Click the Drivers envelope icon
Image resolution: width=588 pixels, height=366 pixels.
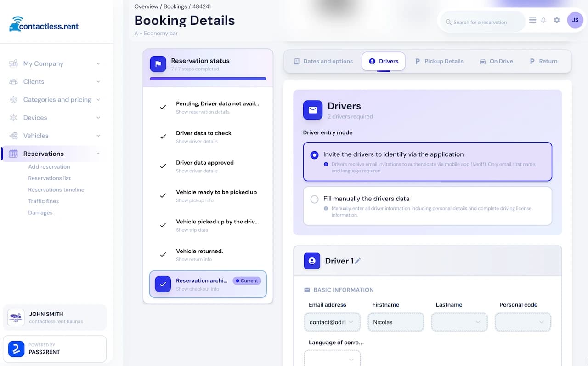click(x=313, y=110)
